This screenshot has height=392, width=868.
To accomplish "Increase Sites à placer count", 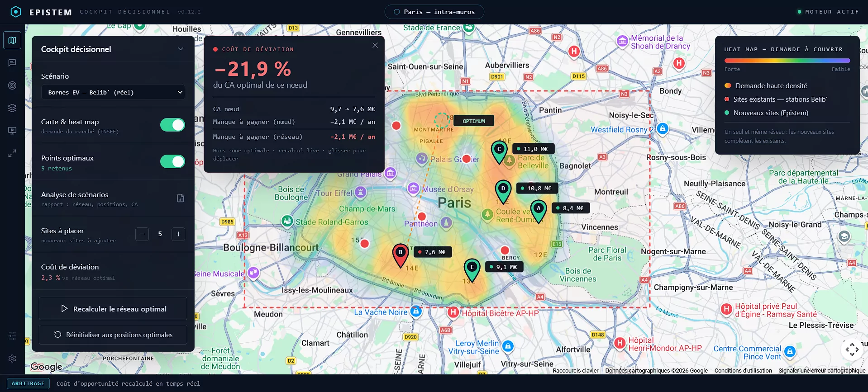I will (x=178, y=234).
